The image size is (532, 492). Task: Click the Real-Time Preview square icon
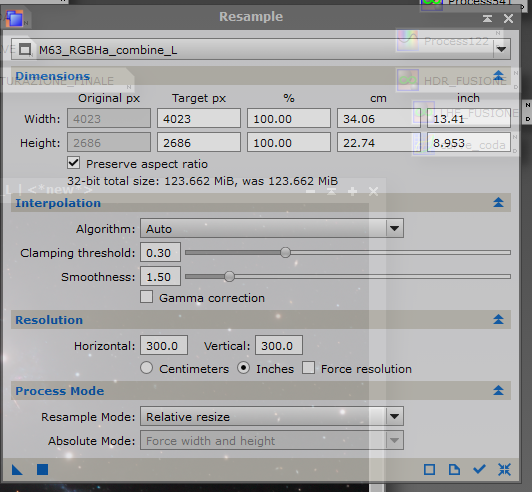tap(430, 470)
